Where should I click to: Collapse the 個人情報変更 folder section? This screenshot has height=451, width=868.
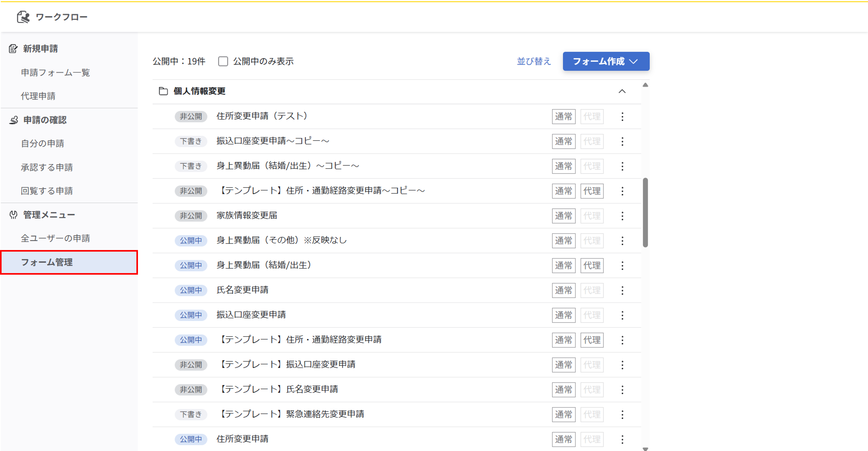pyautogui.click(x=622, y=91)
